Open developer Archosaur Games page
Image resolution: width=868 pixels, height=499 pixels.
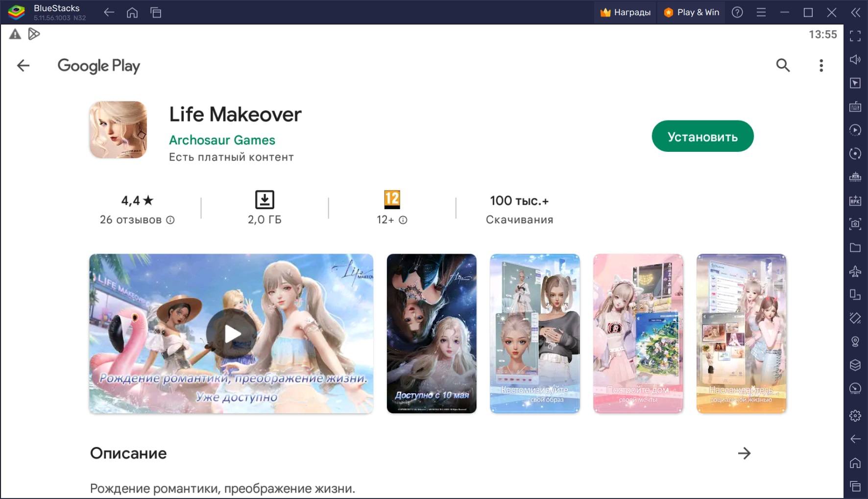pos(222,140)
